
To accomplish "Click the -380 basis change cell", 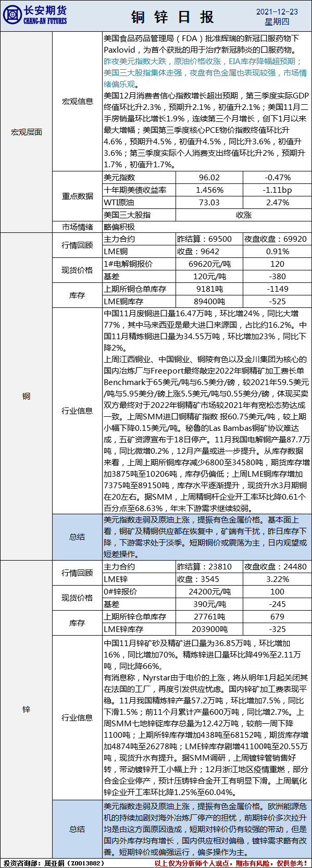I will click(277, 276).
